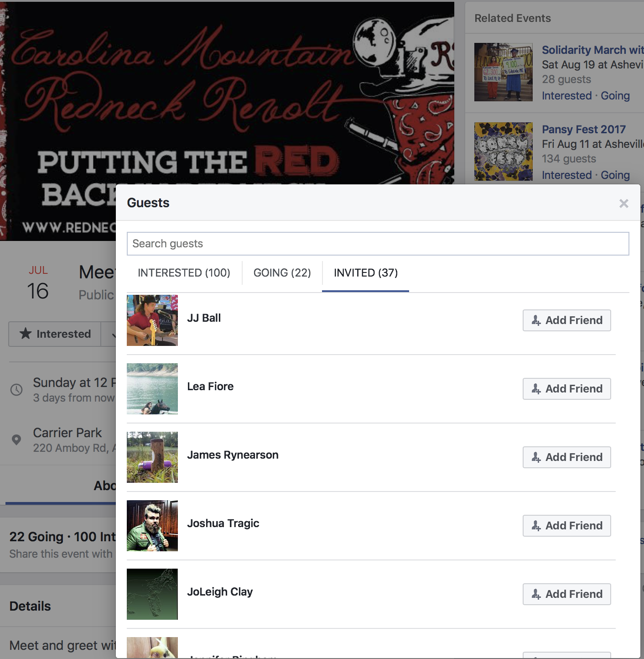Screen dimensions: 644x659
Task: Switch to the Interested (100) tab
Action: (184, 273)
